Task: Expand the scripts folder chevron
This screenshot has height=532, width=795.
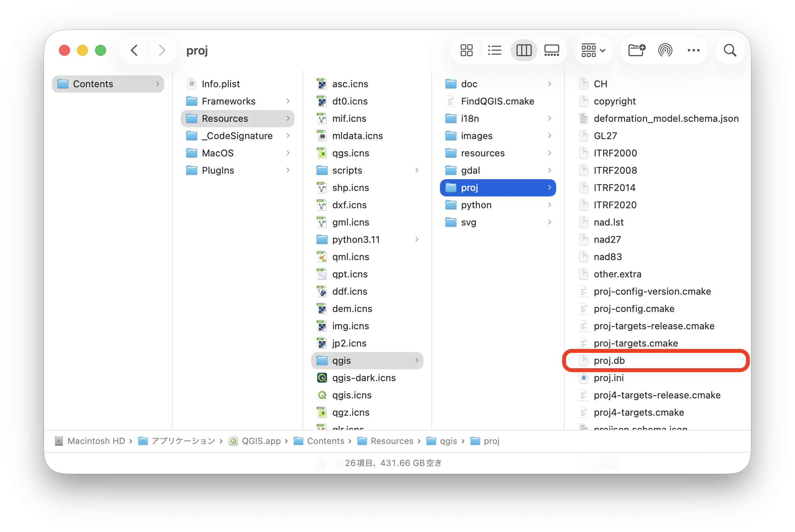Action: [x=417, y=171]
